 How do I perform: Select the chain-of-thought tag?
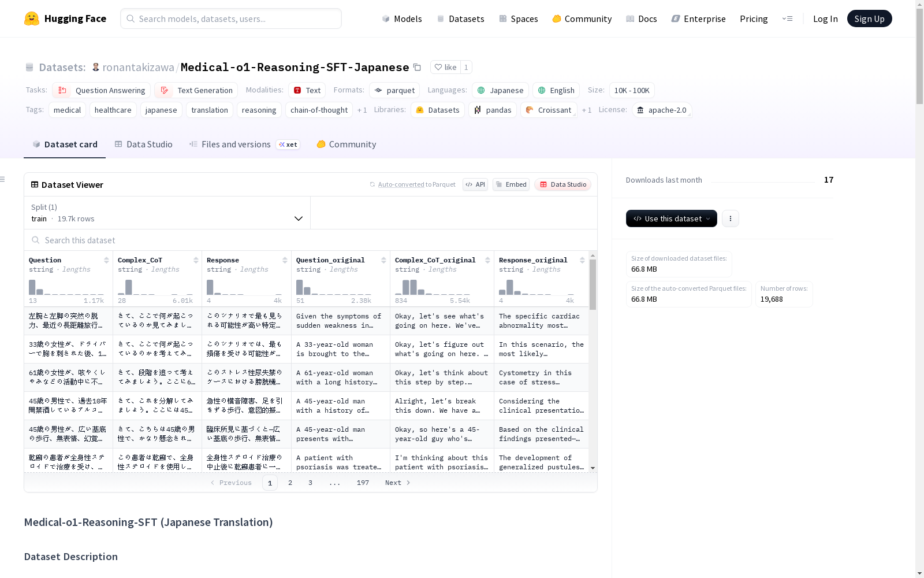(x=319, y=110)
